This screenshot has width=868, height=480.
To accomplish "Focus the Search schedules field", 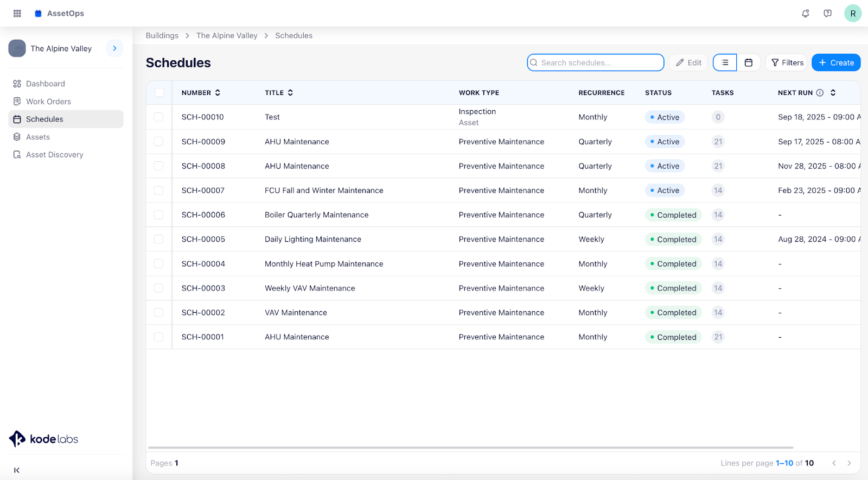I will [x=596, y=62].
